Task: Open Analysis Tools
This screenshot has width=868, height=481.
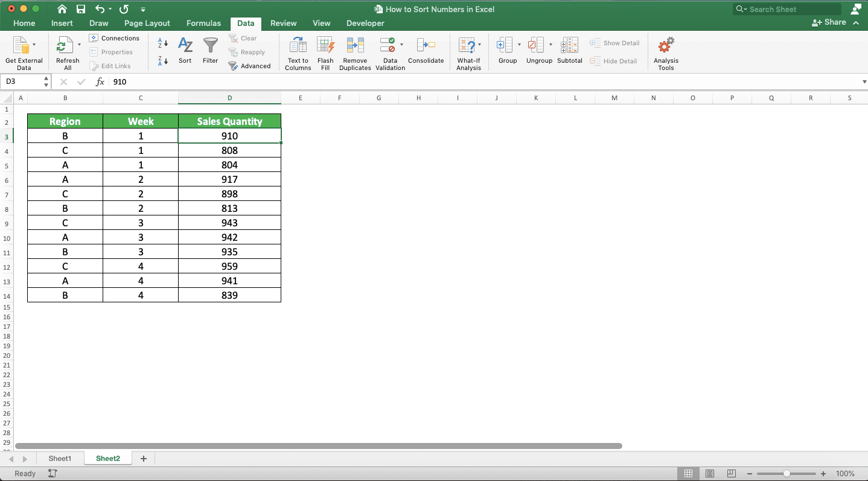Action: 666,53
